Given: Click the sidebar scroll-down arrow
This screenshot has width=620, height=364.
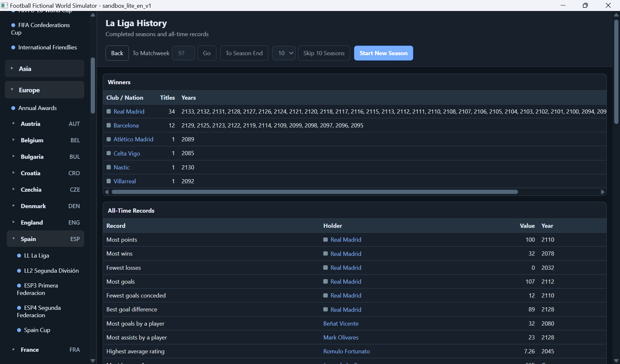Looking at the screenshot, I should click(x=93, y=360).
